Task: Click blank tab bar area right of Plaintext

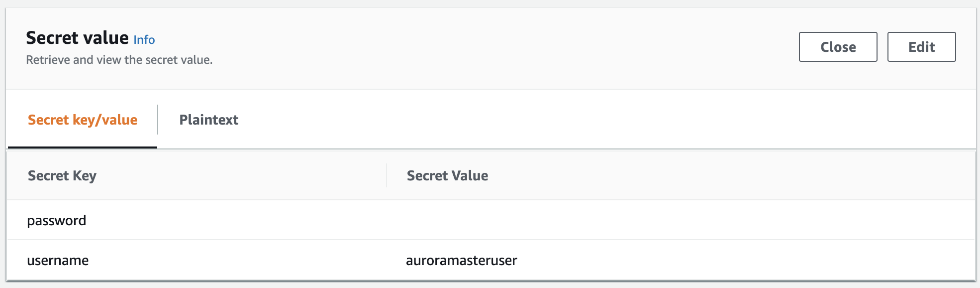Action: click(607, 120)
